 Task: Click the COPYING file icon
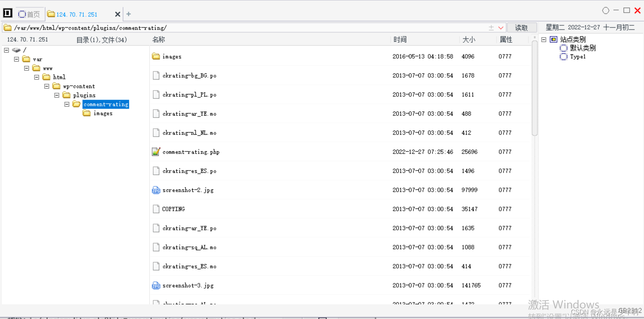click(156, 209)
